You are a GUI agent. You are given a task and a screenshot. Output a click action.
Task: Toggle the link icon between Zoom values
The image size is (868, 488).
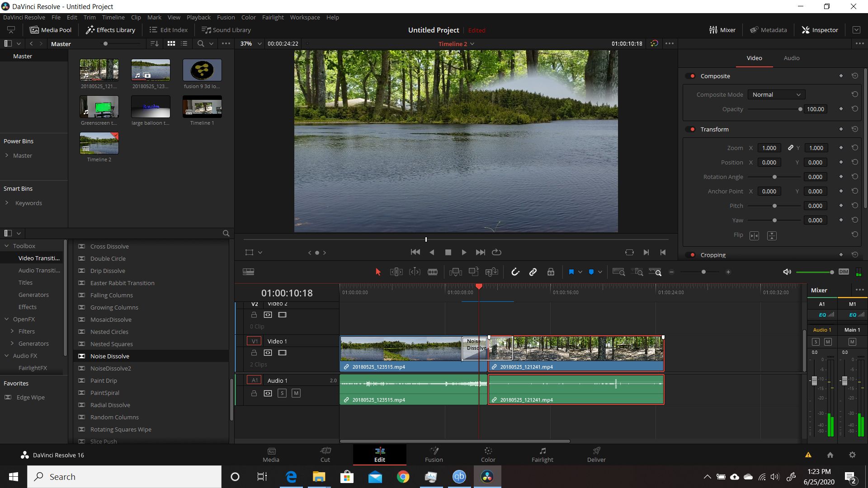click(790, 148)
